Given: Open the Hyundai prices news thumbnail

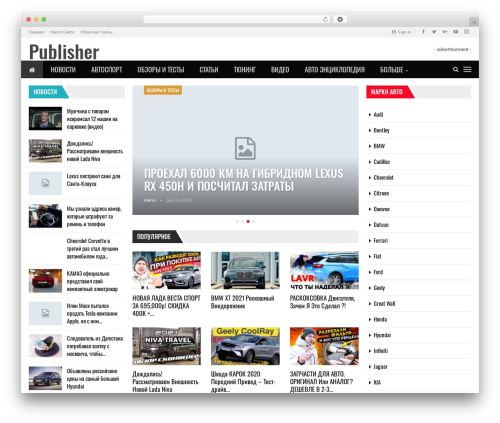Looking at the screenshot, I should tap(45, 378).
